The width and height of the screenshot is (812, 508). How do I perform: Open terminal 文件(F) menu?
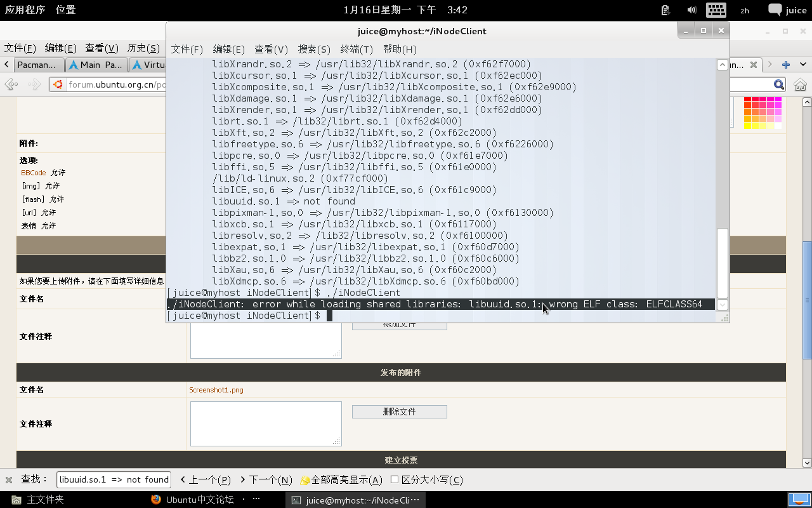pyautogui.click(x=187, y=49)
